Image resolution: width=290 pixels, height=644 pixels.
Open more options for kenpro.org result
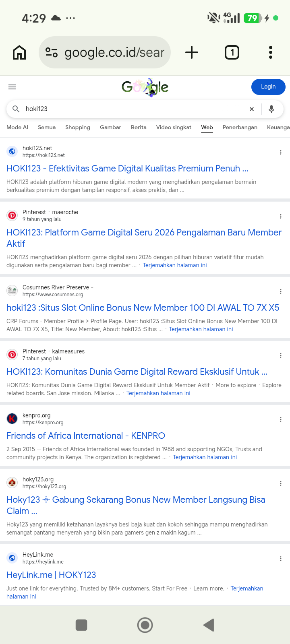coord(281,419)
